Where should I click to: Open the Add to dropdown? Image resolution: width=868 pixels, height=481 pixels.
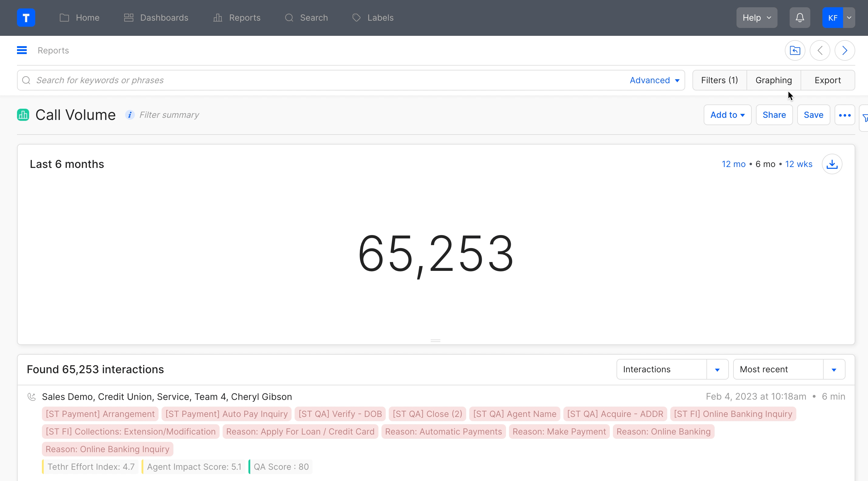[727, 115]
